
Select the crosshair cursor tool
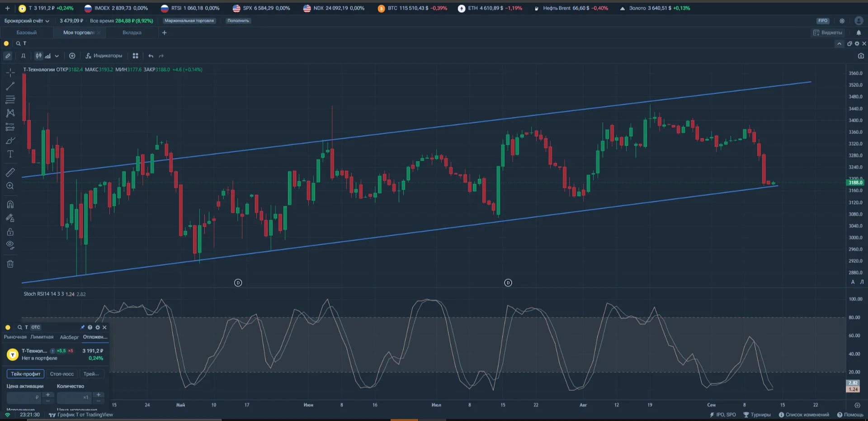pos(10,72)
